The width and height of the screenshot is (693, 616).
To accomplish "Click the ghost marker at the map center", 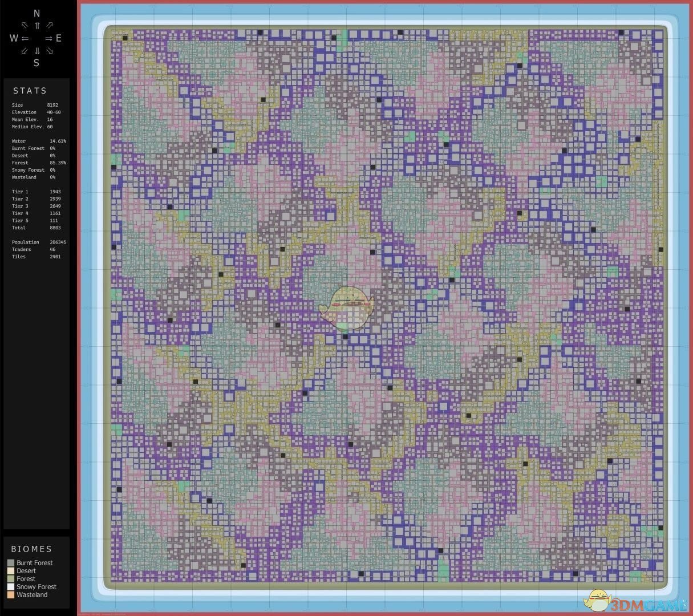I will coord(348,307).
